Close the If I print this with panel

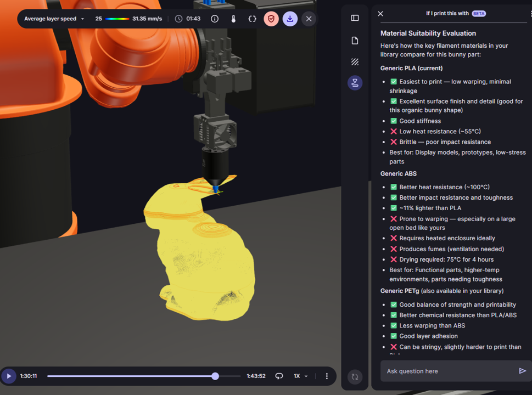pos(380,14)
